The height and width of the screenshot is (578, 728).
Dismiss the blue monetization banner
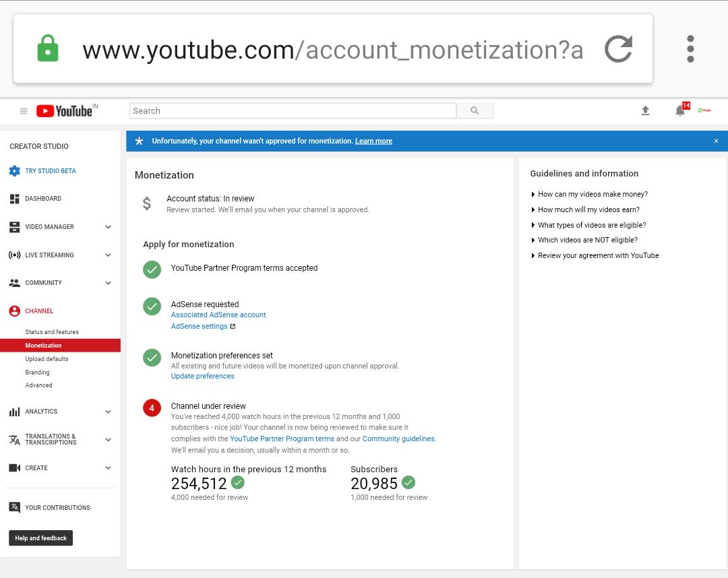click(x=716, y=141)
